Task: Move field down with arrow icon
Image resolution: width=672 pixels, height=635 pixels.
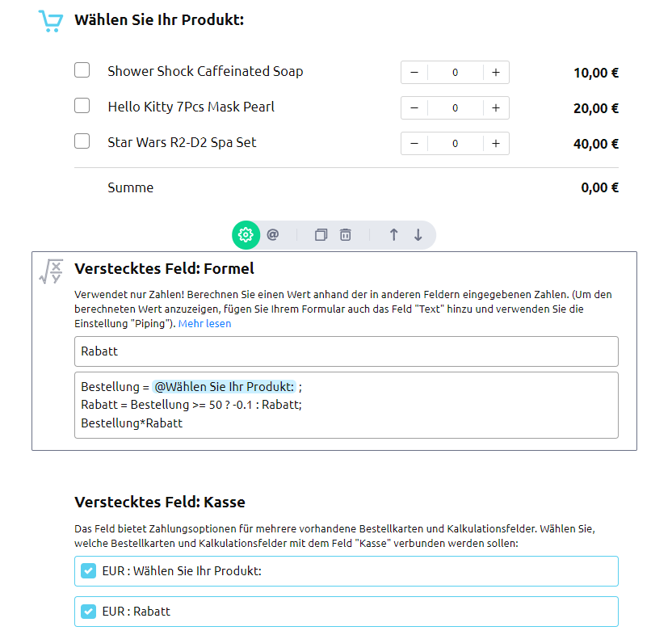Action: [418, 235]
